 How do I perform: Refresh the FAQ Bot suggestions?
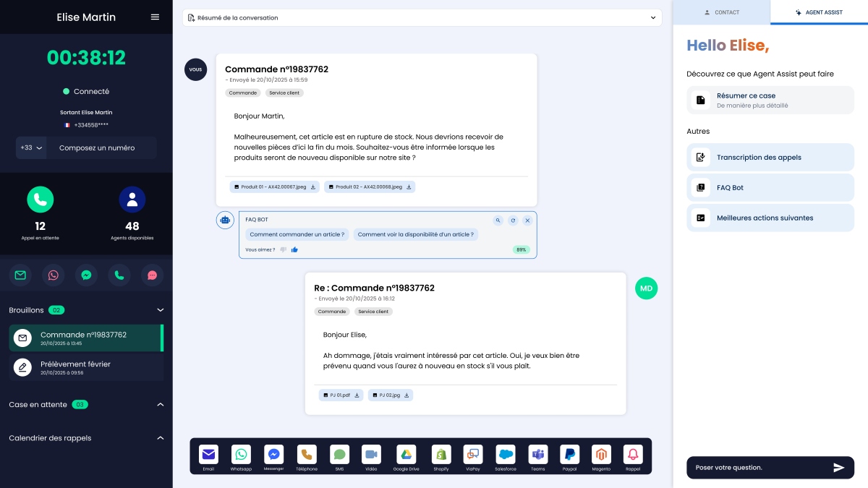513,221
